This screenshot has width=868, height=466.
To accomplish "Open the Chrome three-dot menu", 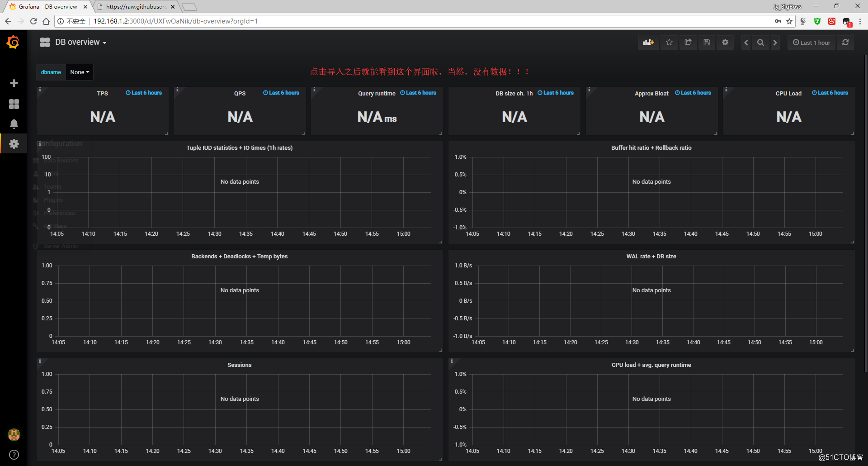I will (x=860, y=21).
